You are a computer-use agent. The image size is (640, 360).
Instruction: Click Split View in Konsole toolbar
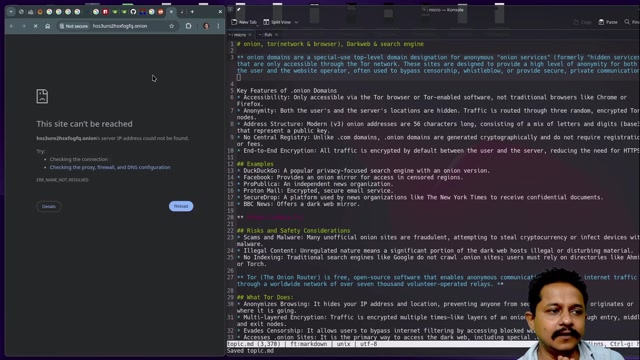[x=277, y=22]
